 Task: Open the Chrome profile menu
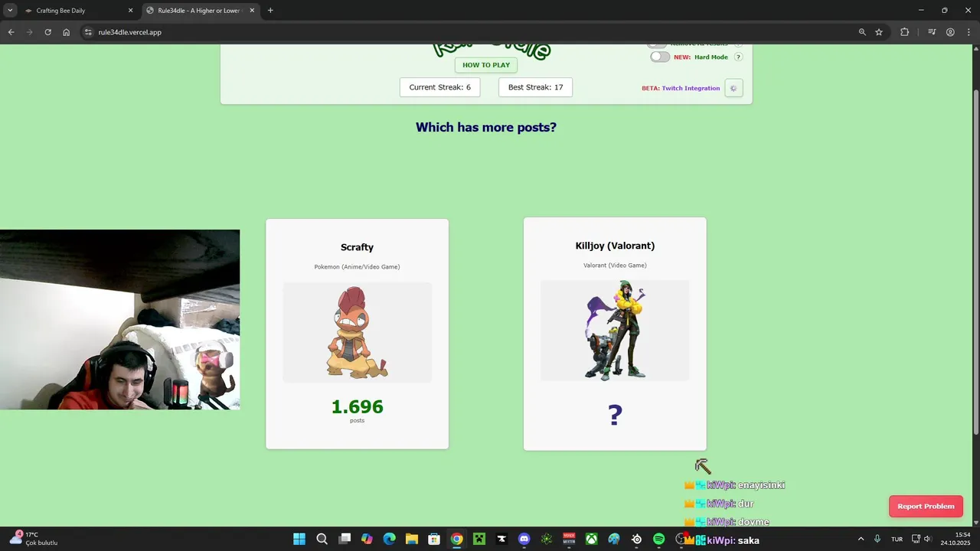[x=950, y=32]
